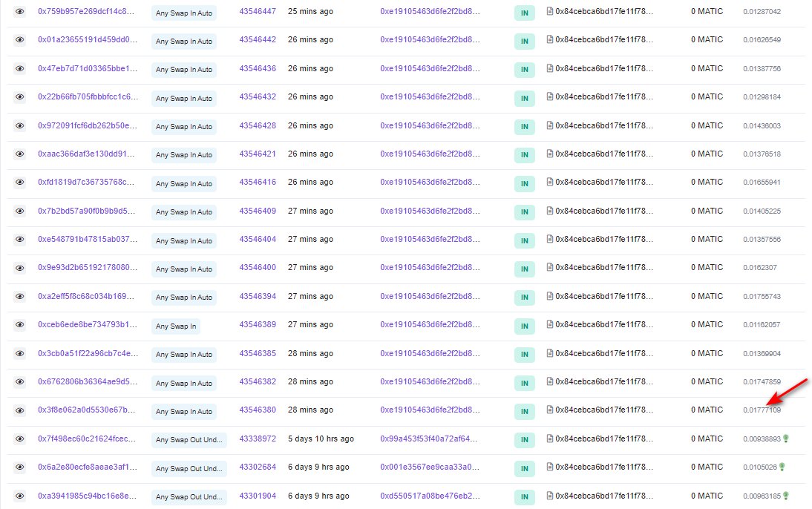Click "Any Swap Out Und..." badge for block 43302684

[x=189, y=467]
